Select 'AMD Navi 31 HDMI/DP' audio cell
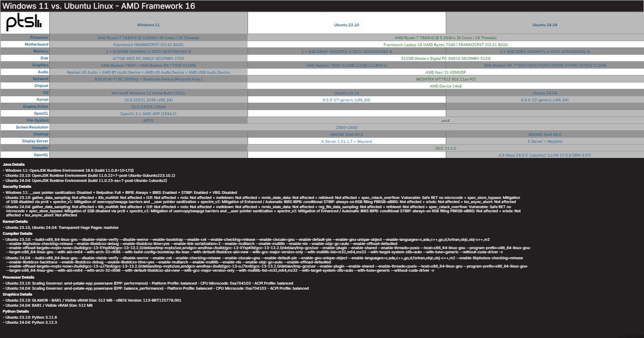 [x=445, y=72]
